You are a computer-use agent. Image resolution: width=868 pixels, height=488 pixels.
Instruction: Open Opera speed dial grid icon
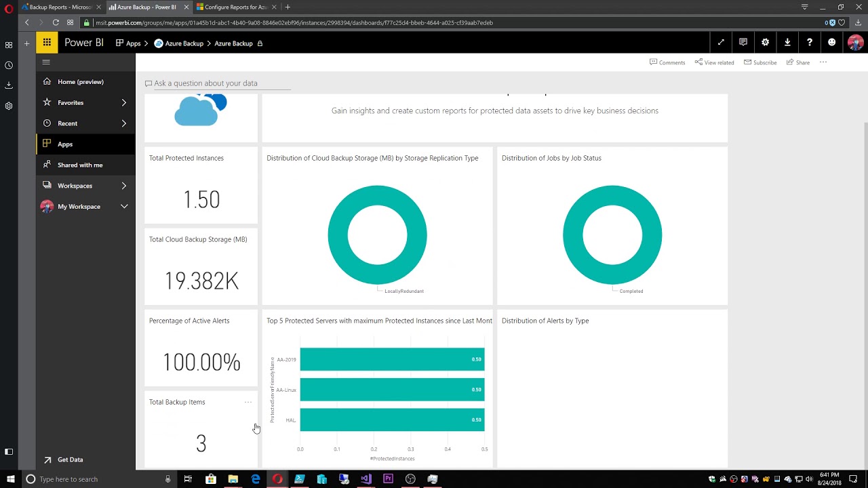[70, 22]
